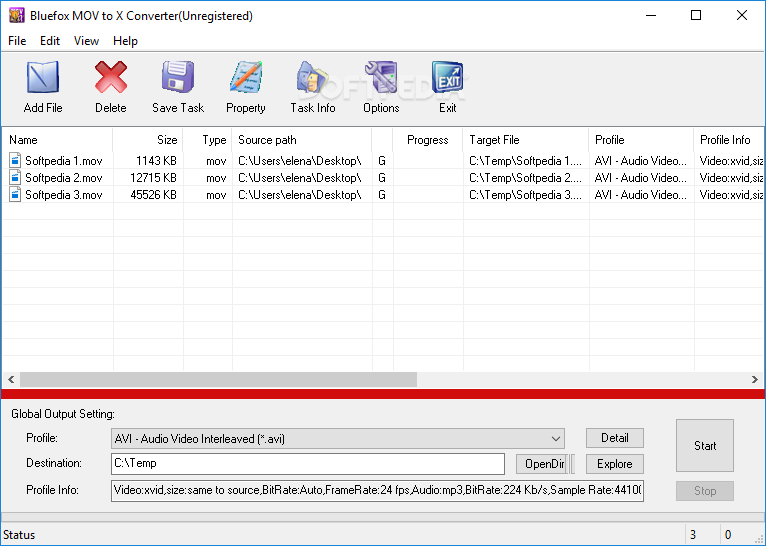Image resolution: width=766 pixels, height=546 pixels.
Task: Click the Profile column header
Action: pyautogui.click(x=641, y=140)
